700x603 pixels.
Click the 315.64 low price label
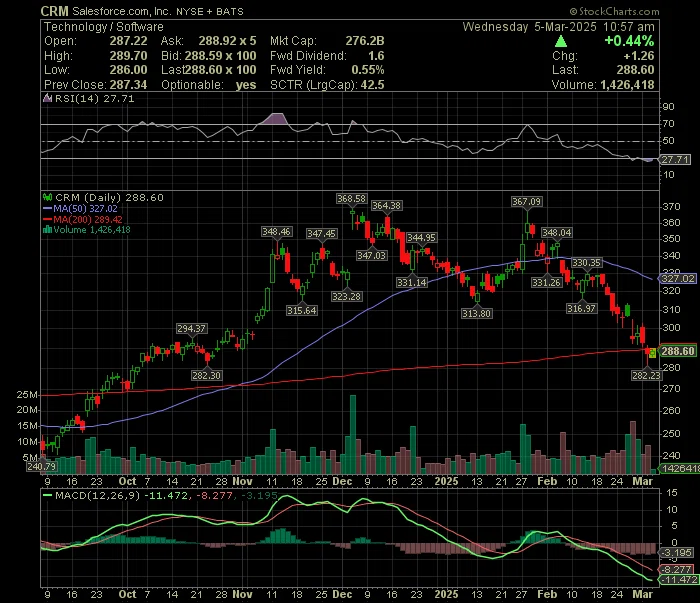tap(302, 311)
